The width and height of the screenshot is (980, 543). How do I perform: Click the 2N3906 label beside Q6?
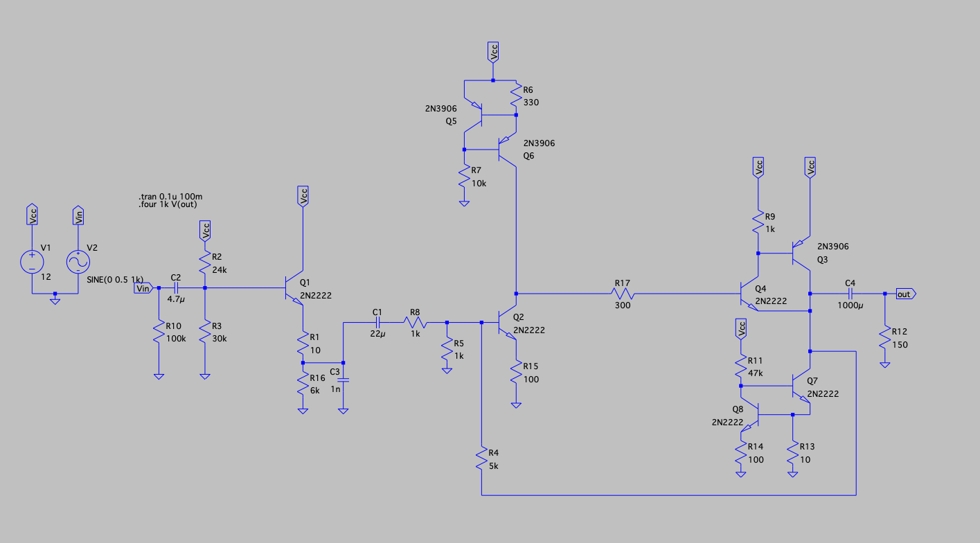point(539,143)
